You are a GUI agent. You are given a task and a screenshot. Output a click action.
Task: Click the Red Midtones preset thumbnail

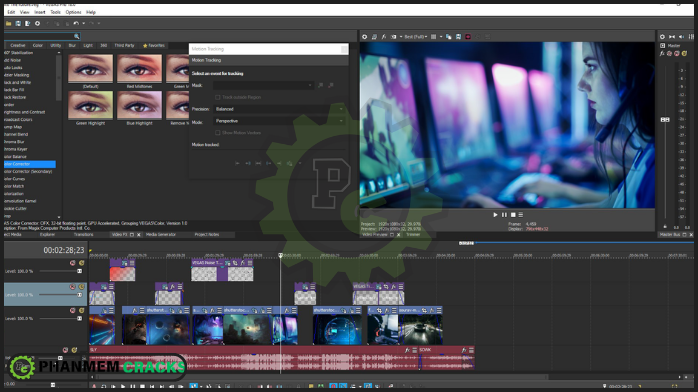(139, 69)
